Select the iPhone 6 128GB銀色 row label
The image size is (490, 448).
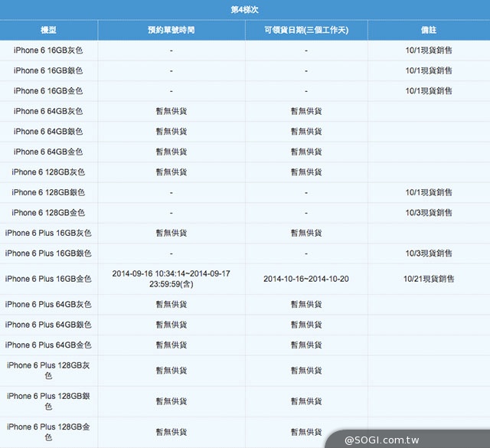point(48,192)
